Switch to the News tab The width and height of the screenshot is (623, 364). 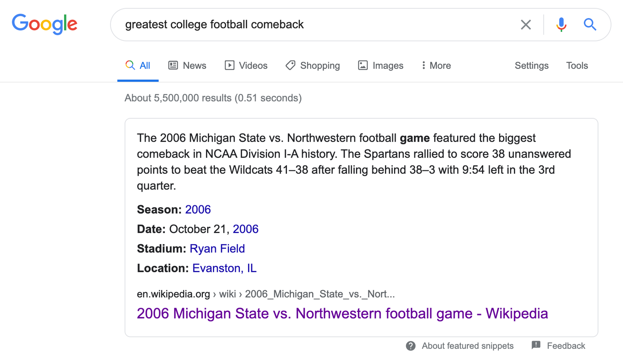click(187, 65)
